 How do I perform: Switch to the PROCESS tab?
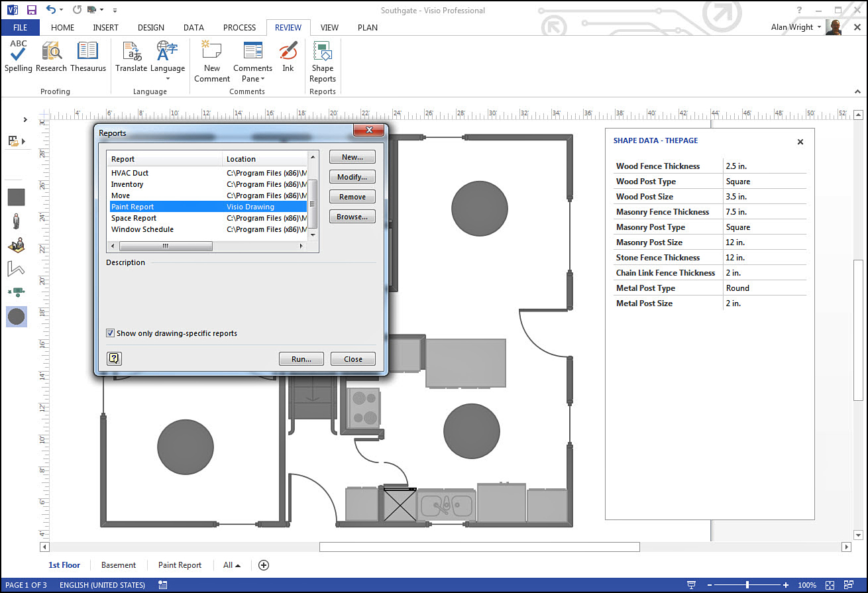pyautogui.click(x=239, y=27)
